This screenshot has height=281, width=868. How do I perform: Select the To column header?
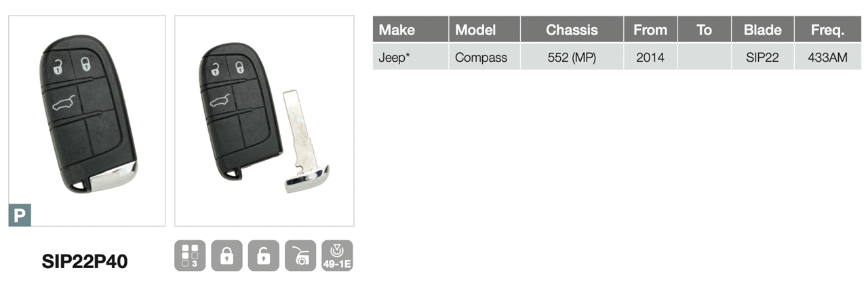tap(705, 30)
